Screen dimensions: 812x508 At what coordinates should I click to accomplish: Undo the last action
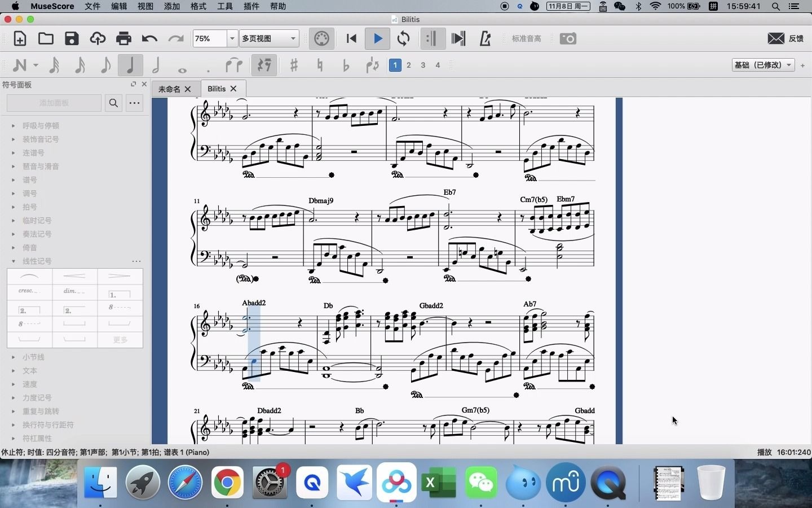149,38
